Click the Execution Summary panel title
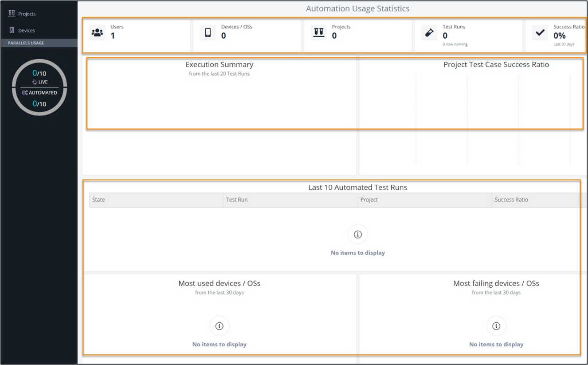The width and height of the screenshot is (588, 365). [x=219, y=65]
